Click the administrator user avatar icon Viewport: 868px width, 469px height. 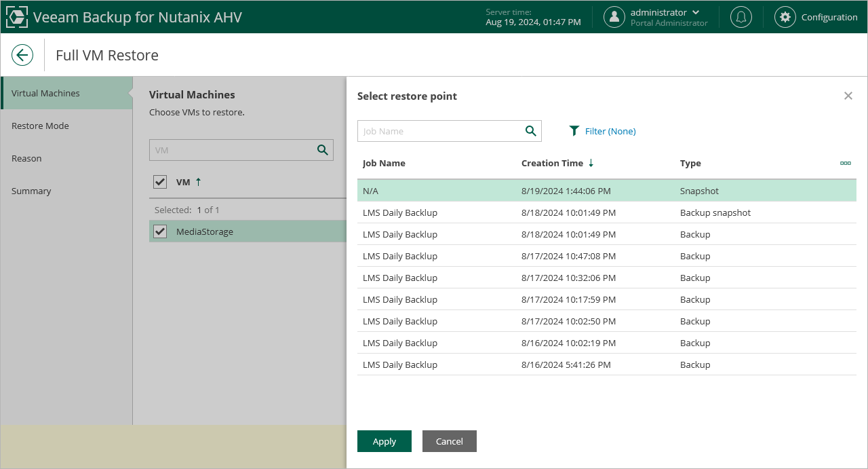tap(614, 17)
